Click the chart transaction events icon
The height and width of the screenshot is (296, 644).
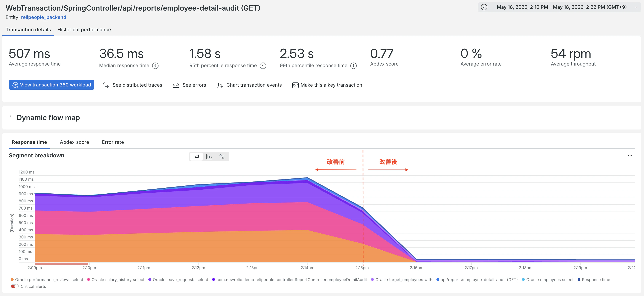point(220,85)
